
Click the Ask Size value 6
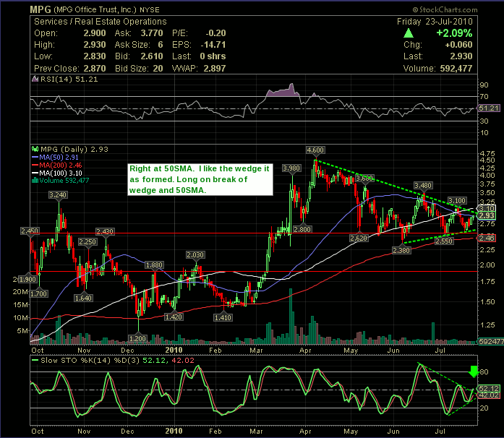161,45
